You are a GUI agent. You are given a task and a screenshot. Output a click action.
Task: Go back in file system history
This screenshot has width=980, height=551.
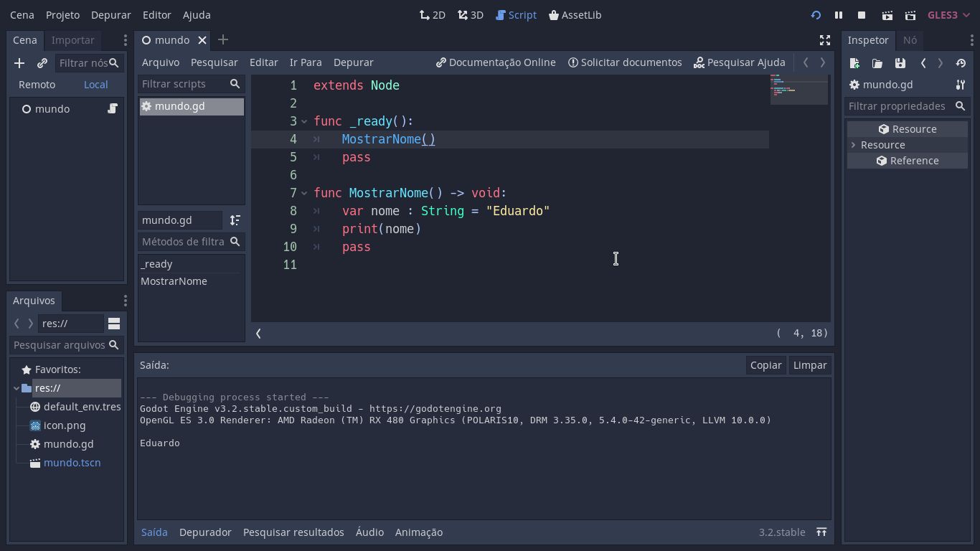point(17,324)
